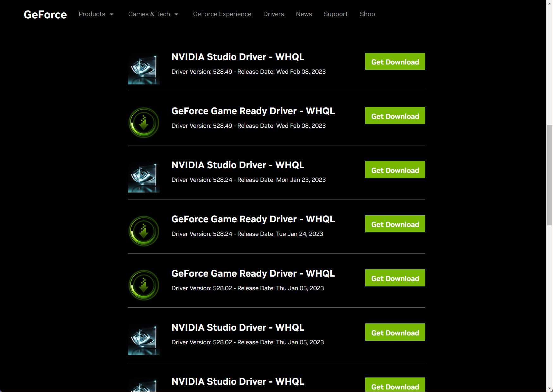553x392 pixels.
Task: Click the Game Ready 528.24 download icon
Action: coord(144,231)
